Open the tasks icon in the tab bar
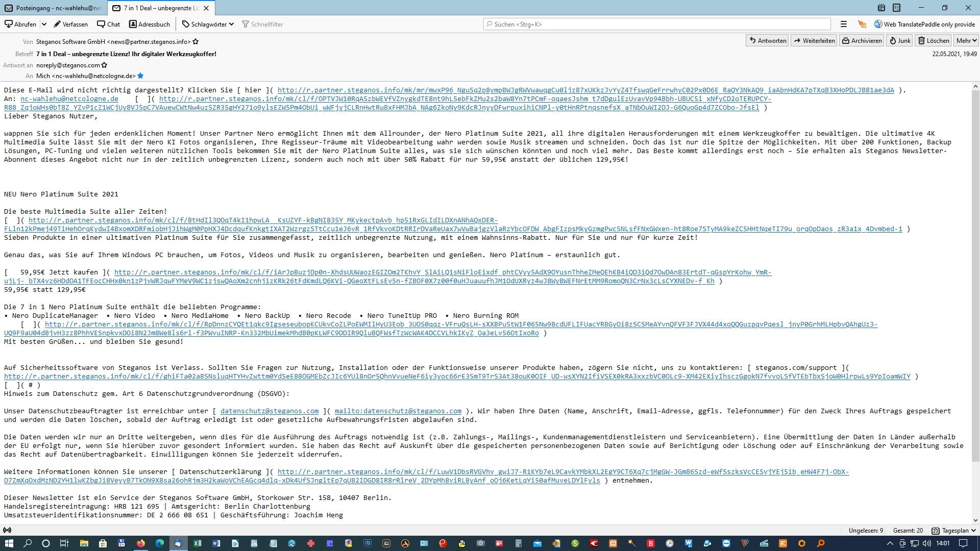 [x=897, y=8]
